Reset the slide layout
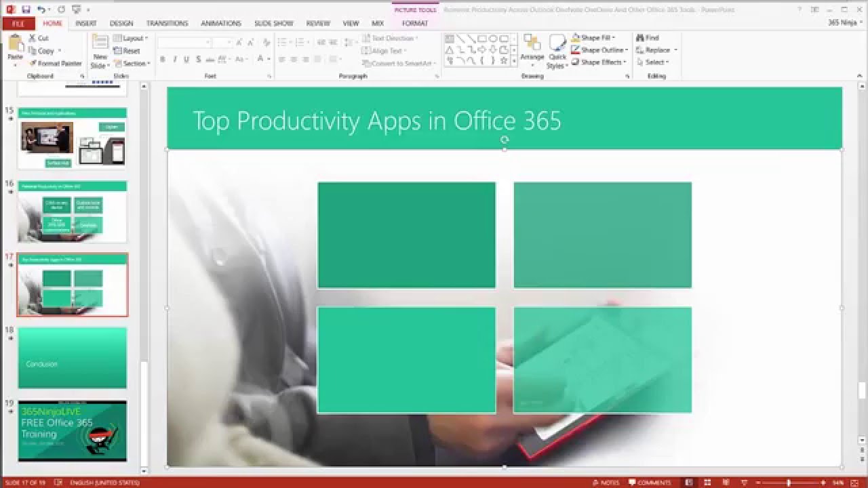 (127, 51)
